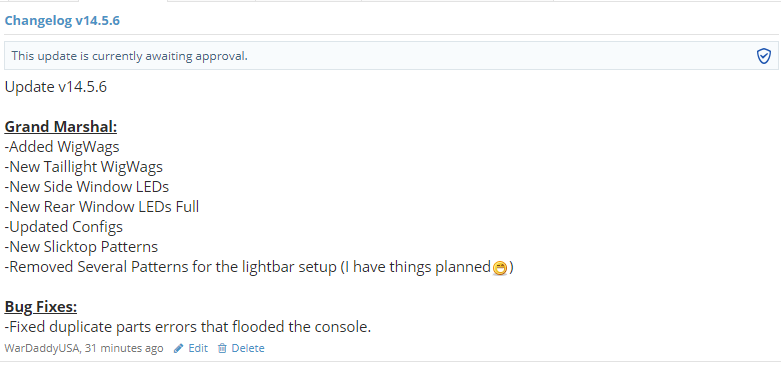Click the 'Grand Marshal:' heading
This screenshot has width=781, height=365.
point(61,127)
